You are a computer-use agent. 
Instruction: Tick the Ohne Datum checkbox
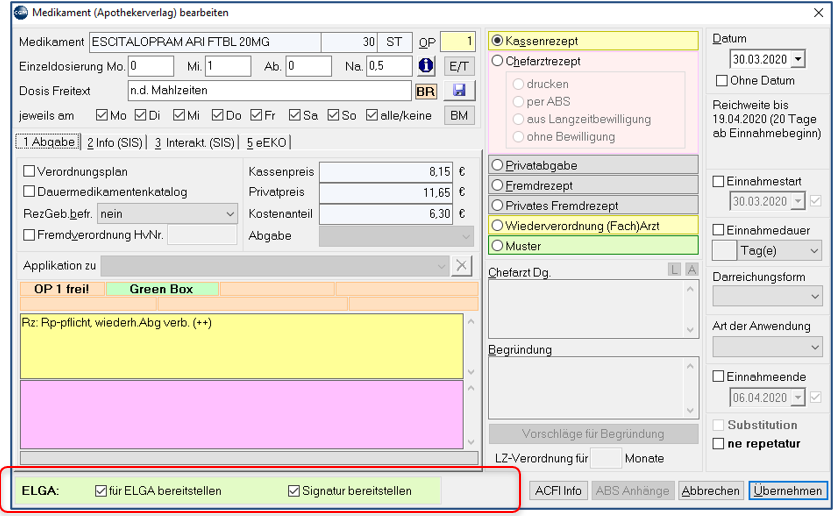722,81
